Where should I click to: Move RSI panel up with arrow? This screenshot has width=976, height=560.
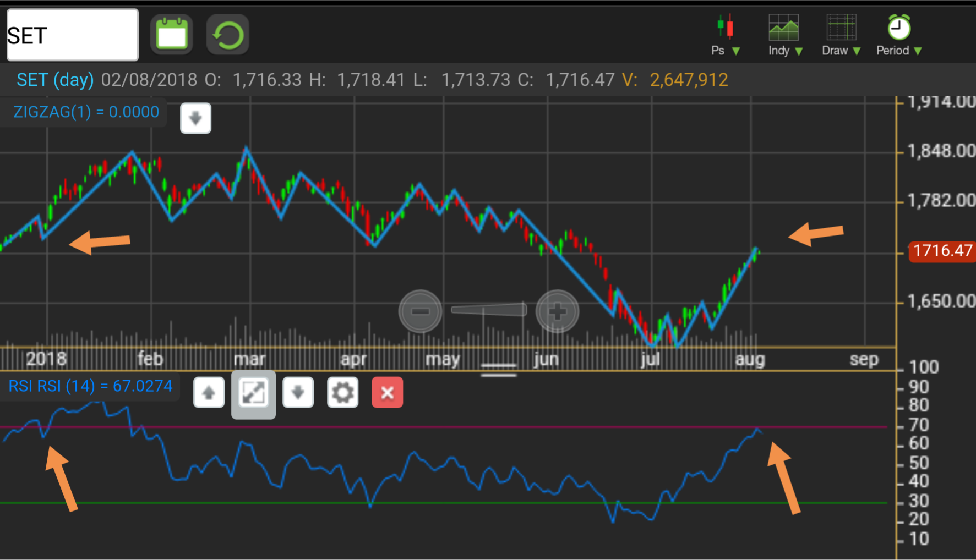[209, 393]
